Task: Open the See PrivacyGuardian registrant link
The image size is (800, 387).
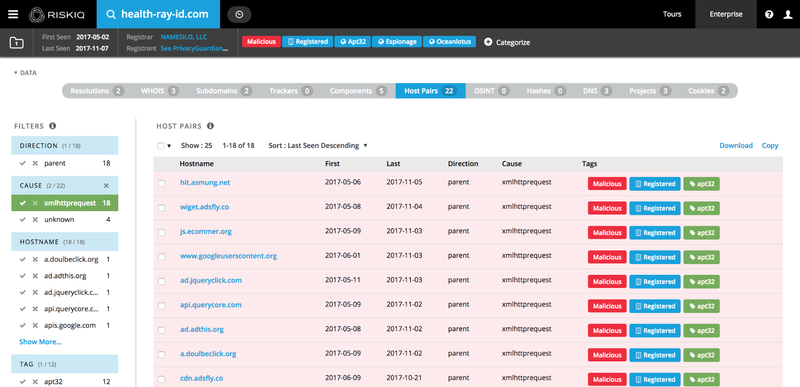Action: point(194,49)
